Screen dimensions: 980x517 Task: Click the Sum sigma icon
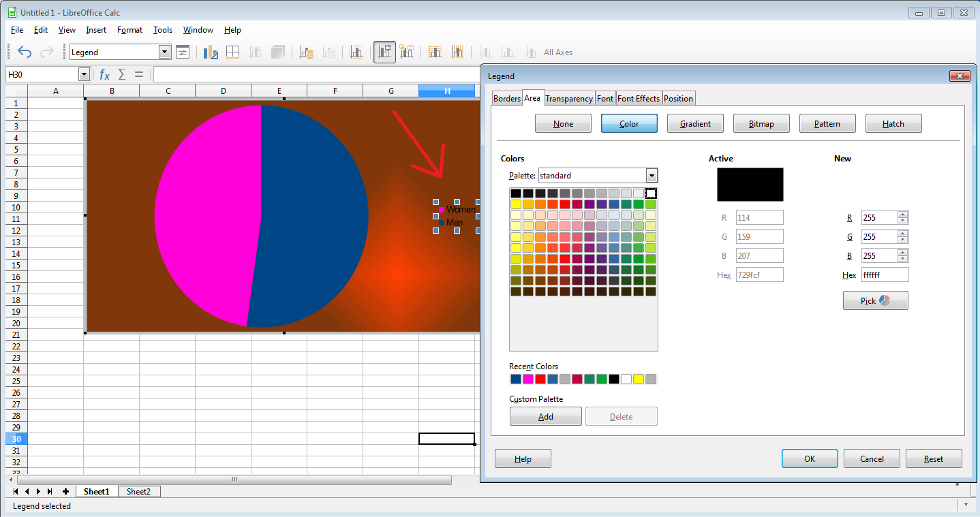pos(122,74)
